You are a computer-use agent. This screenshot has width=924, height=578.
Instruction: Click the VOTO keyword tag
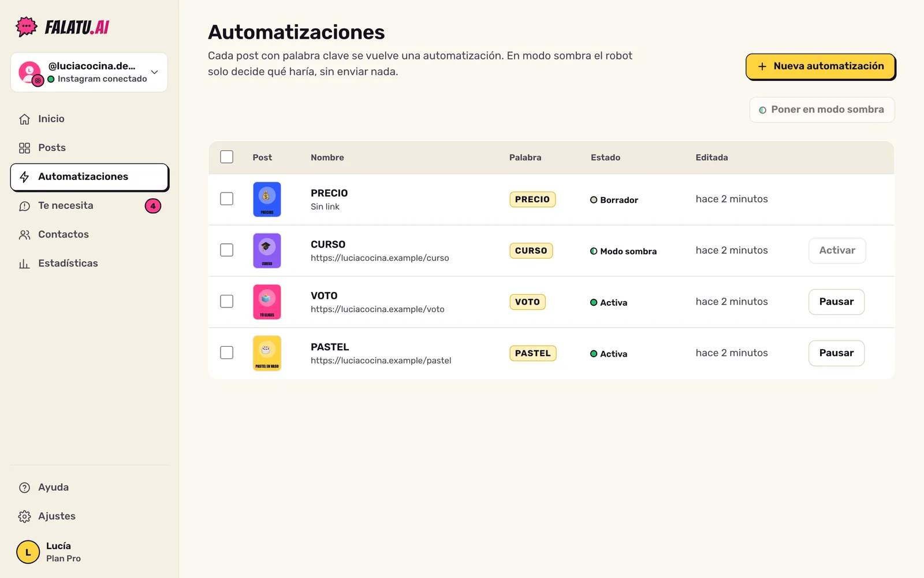click(527, 302)
